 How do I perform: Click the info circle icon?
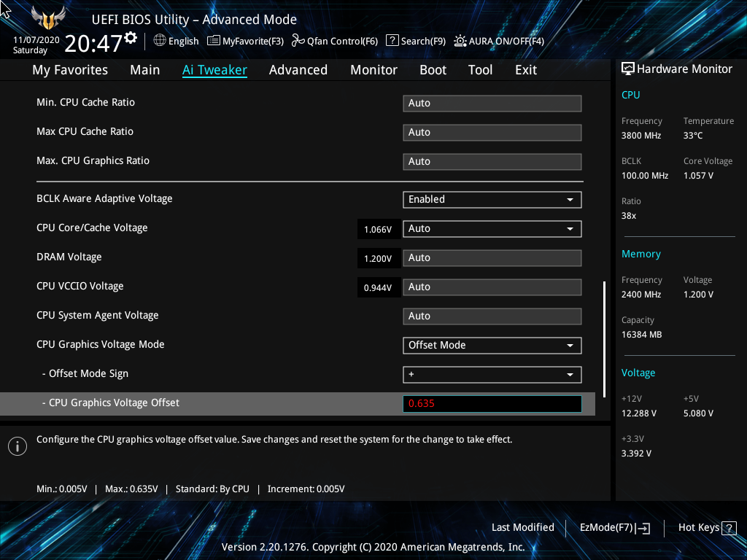coord(18,446)
